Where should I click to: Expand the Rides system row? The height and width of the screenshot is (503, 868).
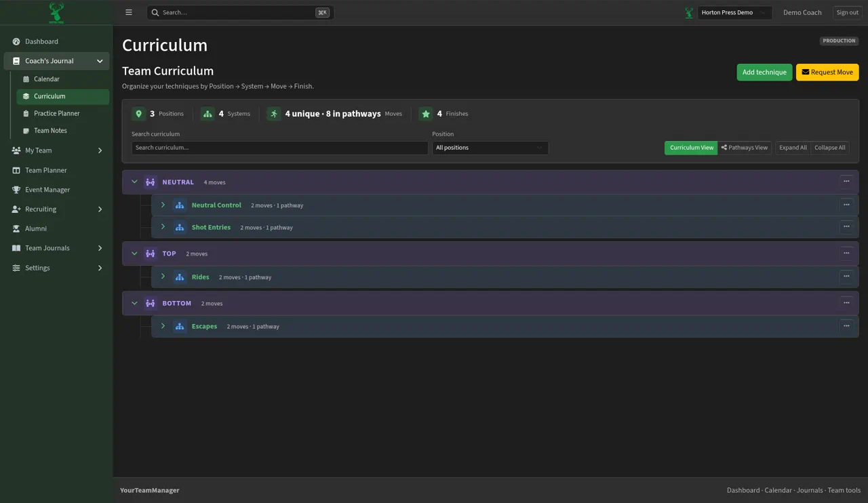tap(163, 277)
